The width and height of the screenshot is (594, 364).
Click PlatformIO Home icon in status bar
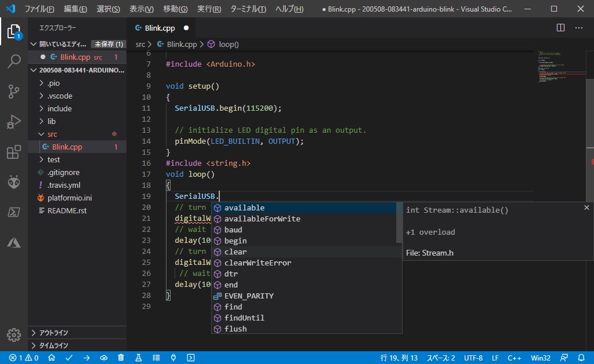[52, 358]
